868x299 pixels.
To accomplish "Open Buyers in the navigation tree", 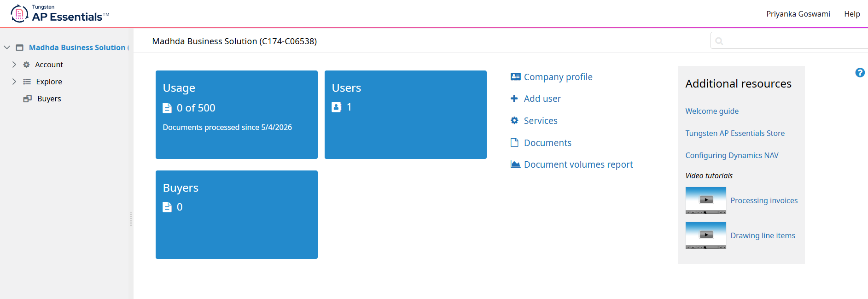I will (x=49, y=99).
